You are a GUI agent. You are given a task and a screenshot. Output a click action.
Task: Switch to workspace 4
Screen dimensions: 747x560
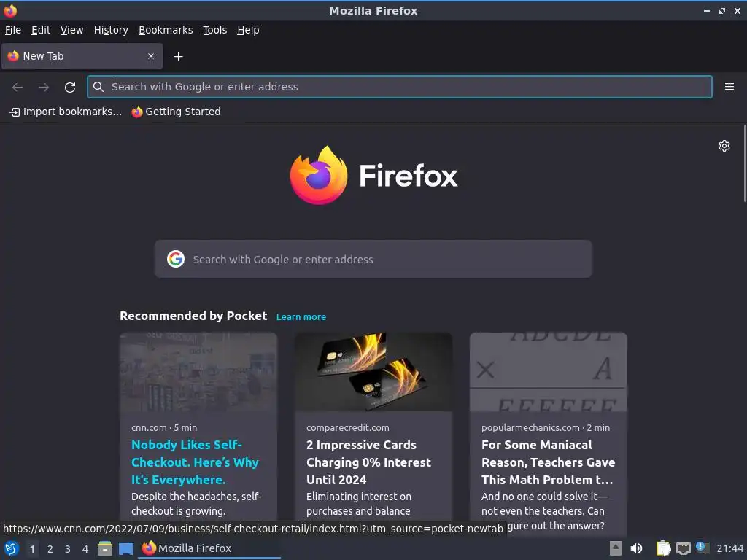click(85, 549)
